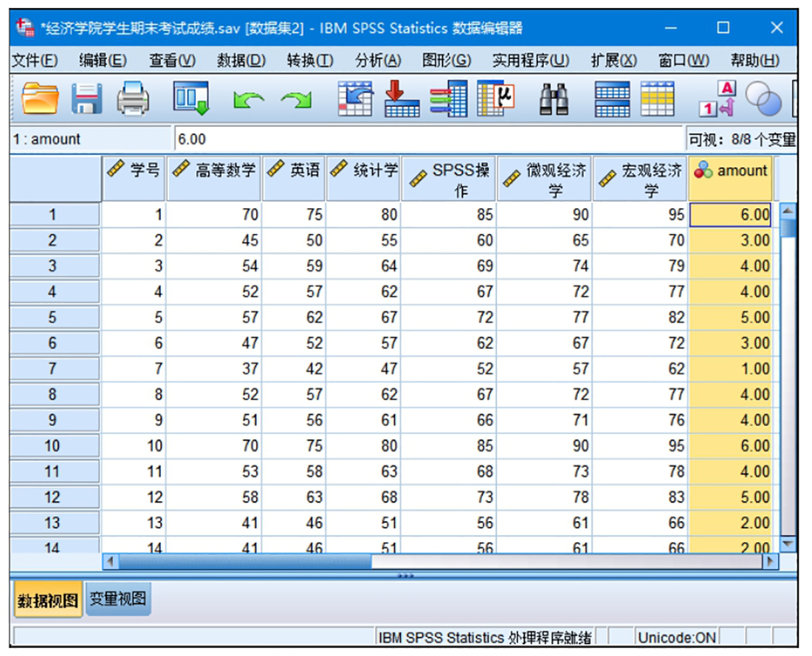
Task: Select the 高等数学 column header
Action: tap(214, 170)
